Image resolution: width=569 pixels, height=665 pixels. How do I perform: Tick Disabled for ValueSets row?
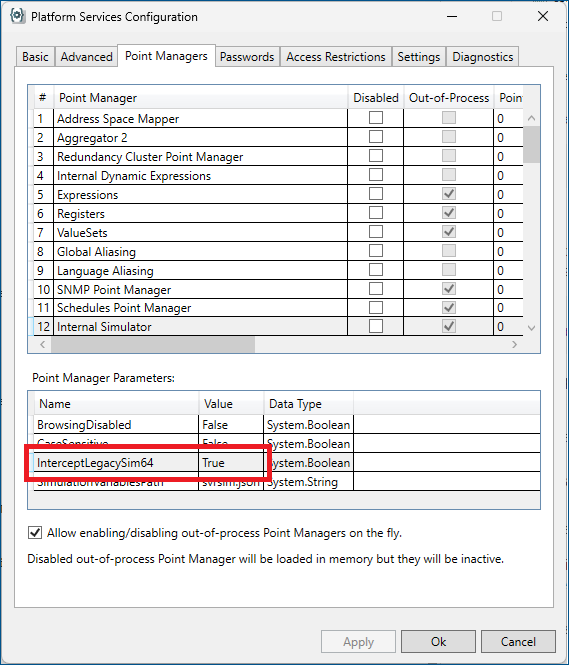[x=376, y=232]
